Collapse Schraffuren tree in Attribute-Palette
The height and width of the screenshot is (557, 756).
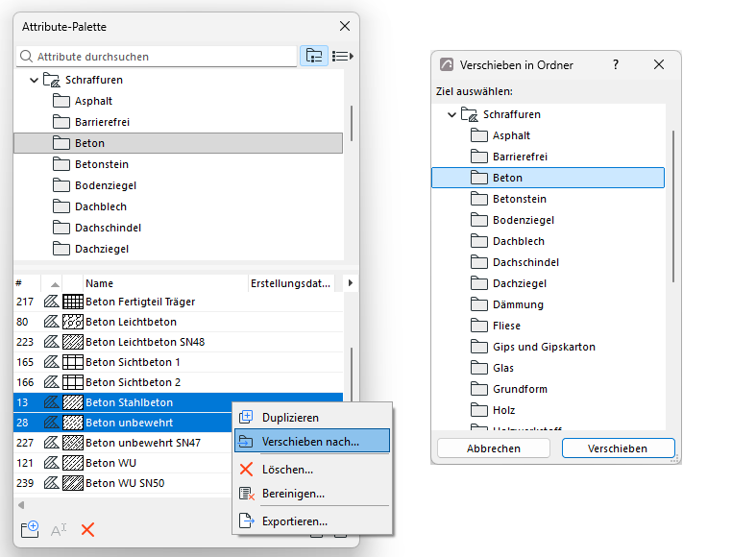pyautogui.click(x=34, y=80)
